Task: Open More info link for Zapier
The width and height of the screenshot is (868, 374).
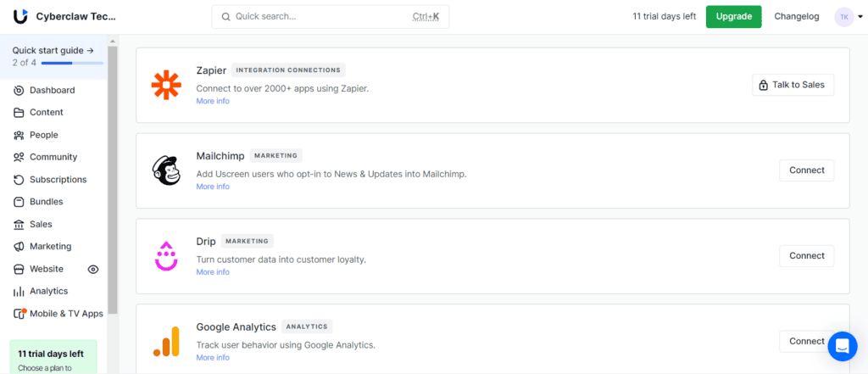Action: coord(213,102)
